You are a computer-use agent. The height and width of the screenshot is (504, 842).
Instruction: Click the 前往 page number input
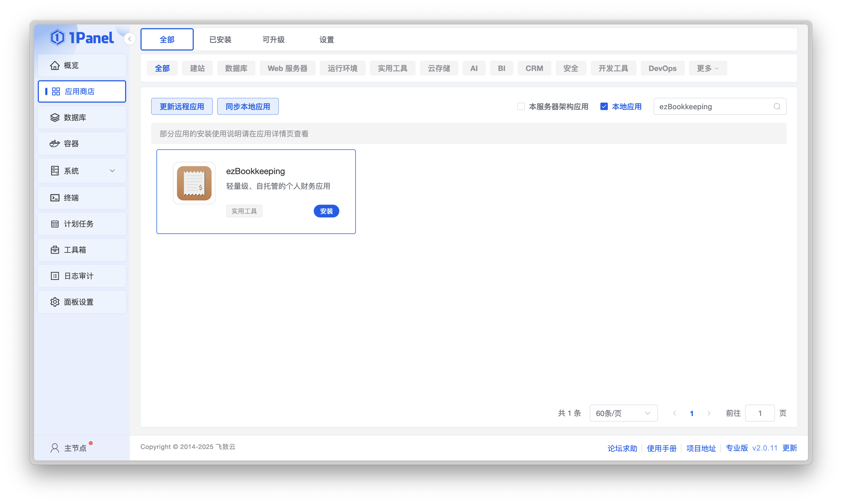(760, 413)
